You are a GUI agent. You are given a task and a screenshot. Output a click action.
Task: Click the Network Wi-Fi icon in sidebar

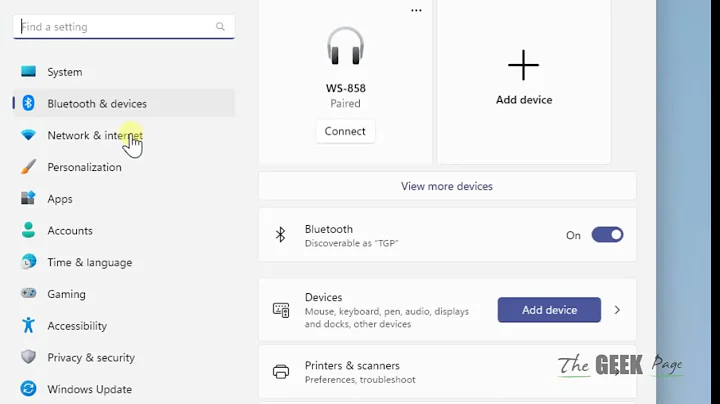click(x=28, y=135)
